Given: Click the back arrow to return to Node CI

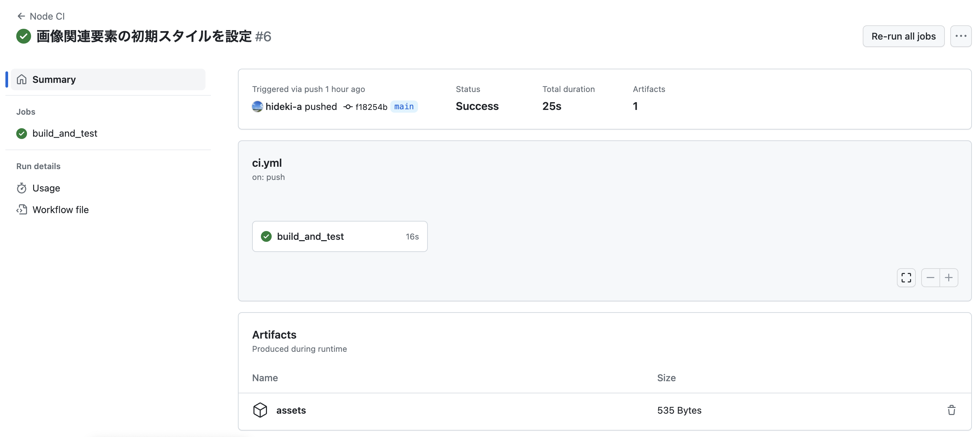Looking at the screenshot, I should tap(21, 16).
